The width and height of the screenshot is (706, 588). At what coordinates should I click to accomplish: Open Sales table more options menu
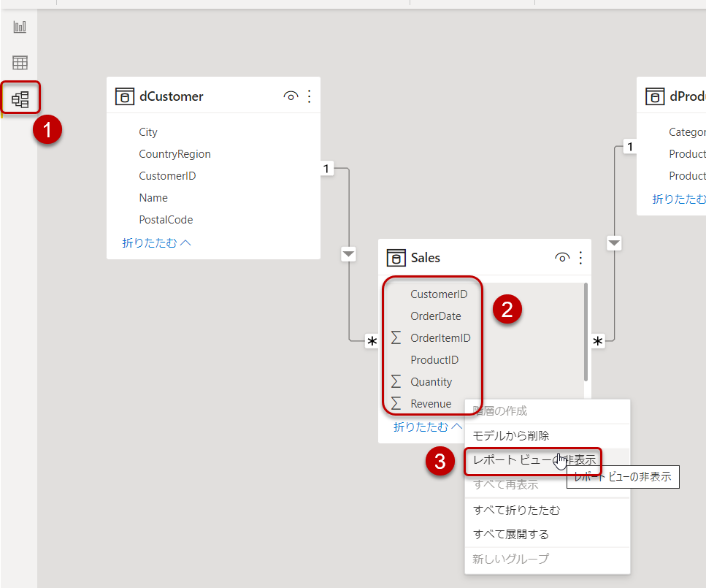click(x=581, y=258)
